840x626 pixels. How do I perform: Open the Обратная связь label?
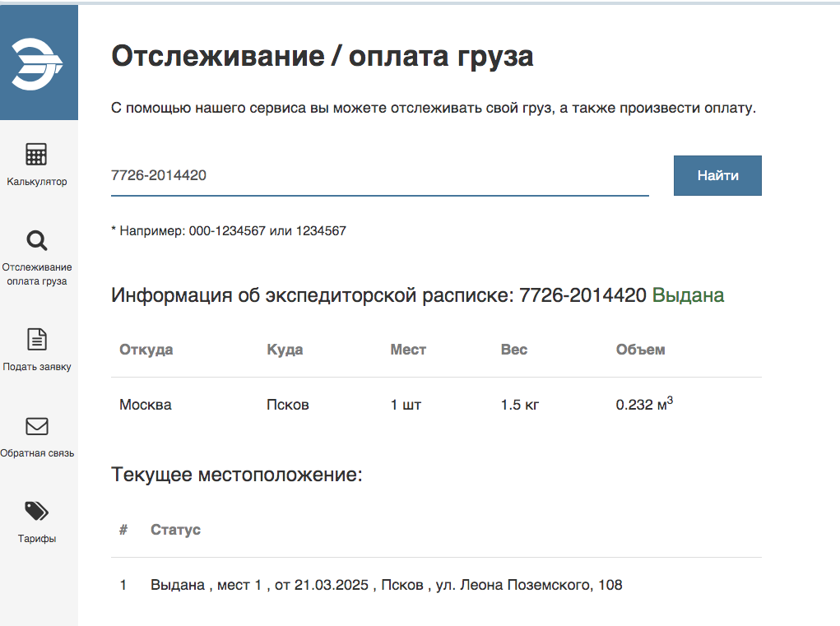[37, 453]
